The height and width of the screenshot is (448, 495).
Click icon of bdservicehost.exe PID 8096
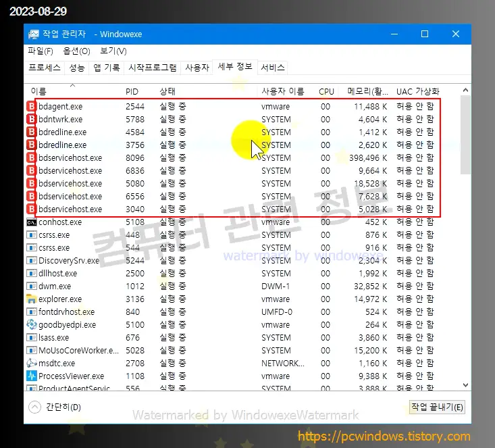[31, 157]
